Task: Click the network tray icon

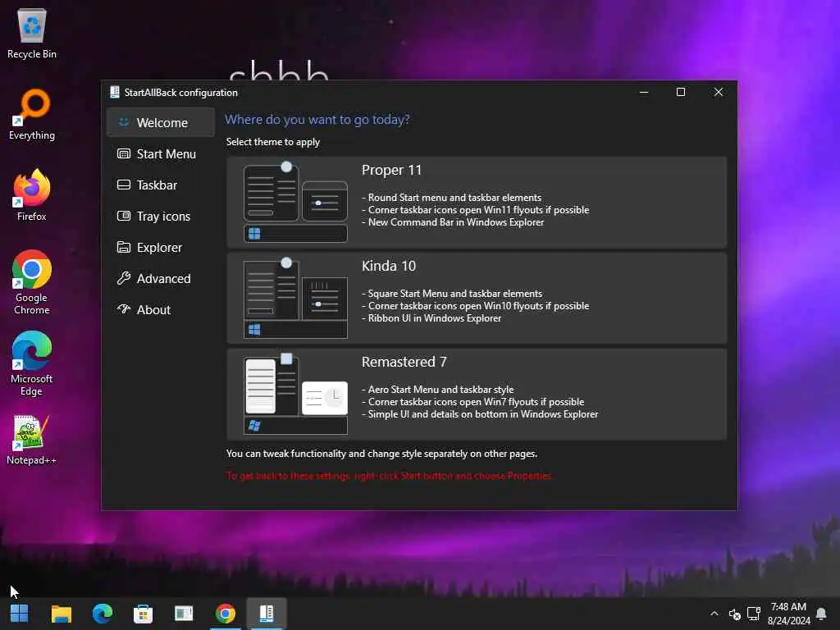Action: (x=754, y=614)
